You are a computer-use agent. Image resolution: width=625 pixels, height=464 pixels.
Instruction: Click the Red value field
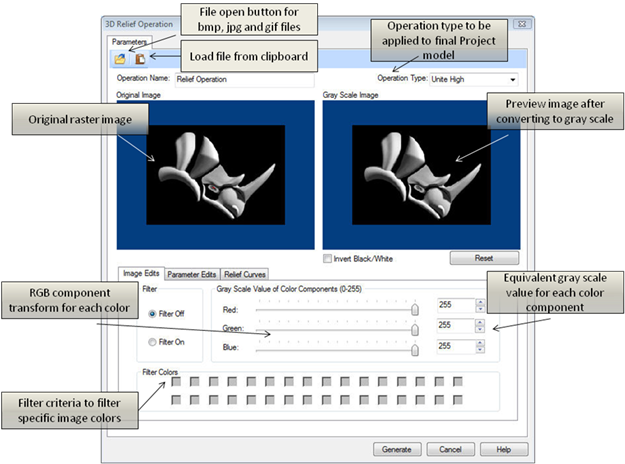456,305
